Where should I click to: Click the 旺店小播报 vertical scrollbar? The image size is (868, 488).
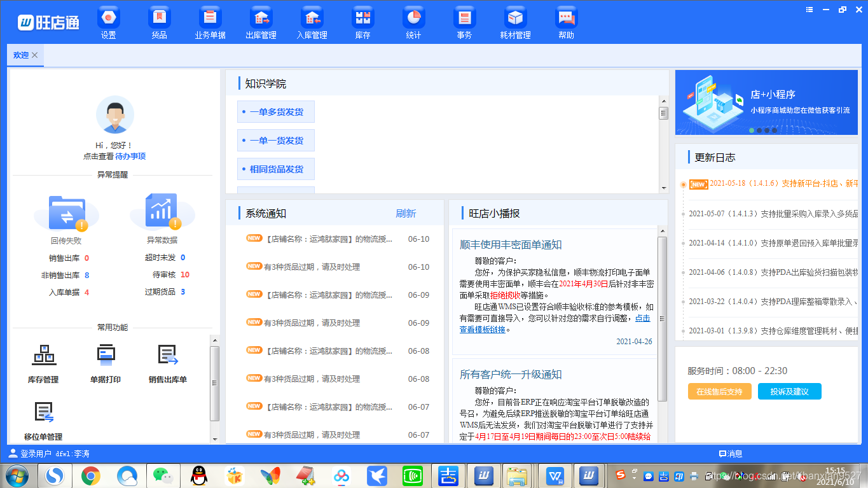pos(662,318)
